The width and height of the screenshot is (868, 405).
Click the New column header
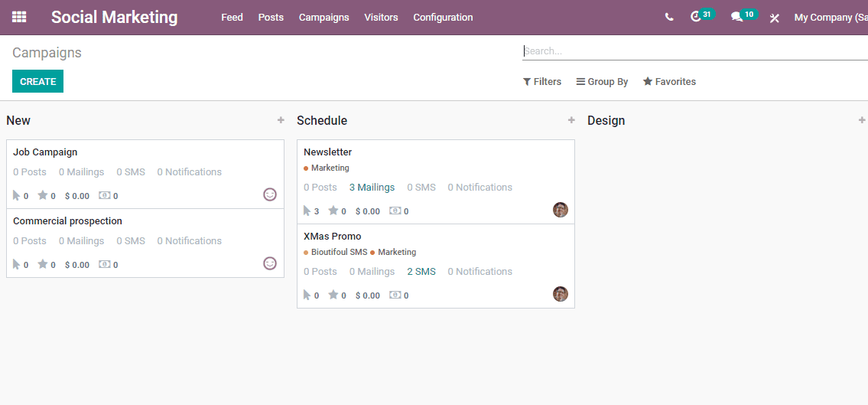pos(18,120)
